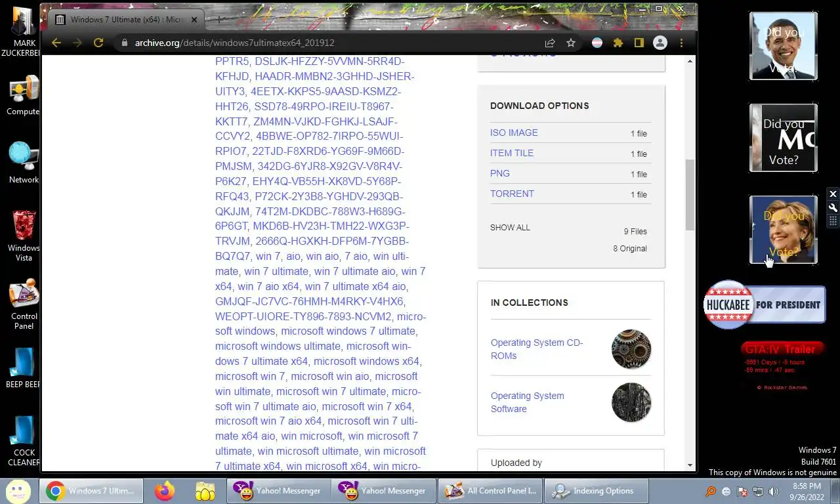This screenshot has height=504, width=840.
Task: Click the share page icon in address bar
Action: [x=550, y=43]
